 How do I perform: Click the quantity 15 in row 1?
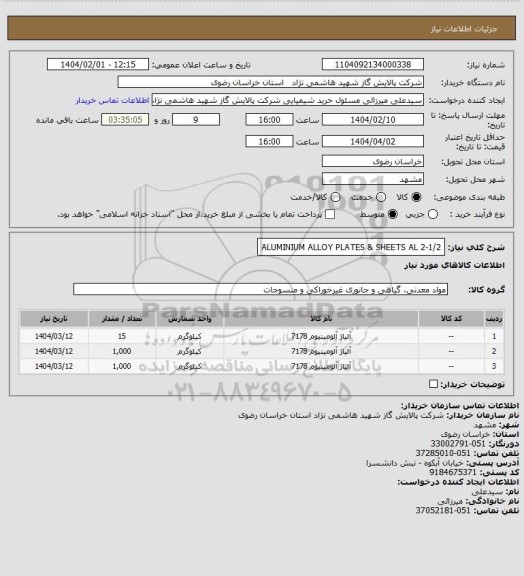coord(122,336)
